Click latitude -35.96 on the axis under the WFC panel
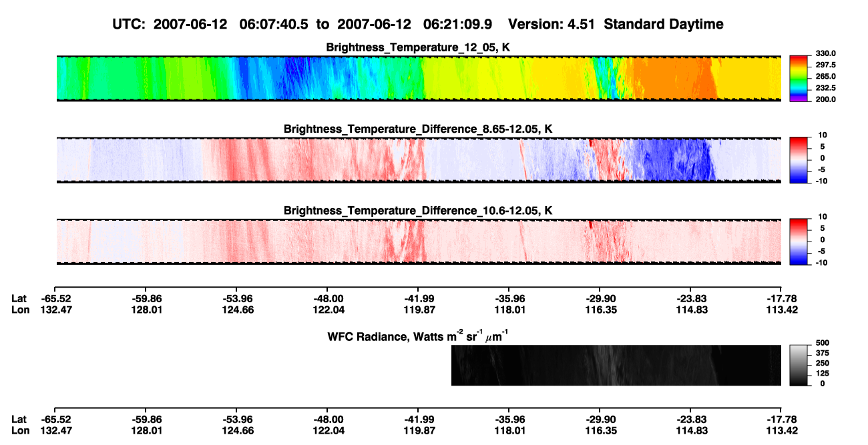 click(x=509, y=419)
